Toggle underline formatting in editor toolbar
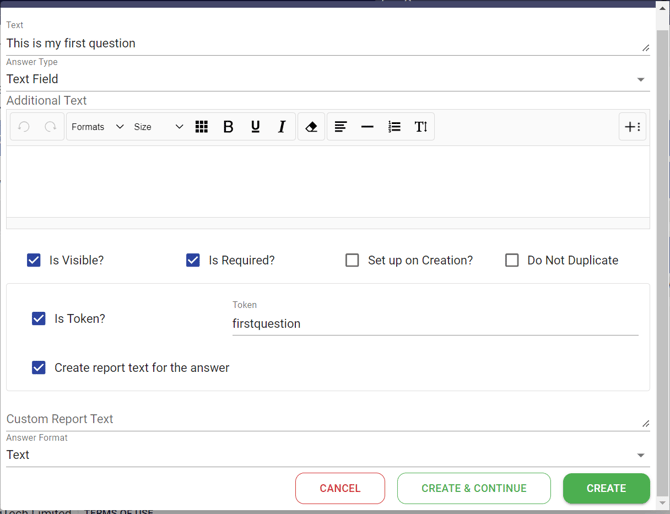Viewport: 670px width, 514px height. (x=255, y=127)
